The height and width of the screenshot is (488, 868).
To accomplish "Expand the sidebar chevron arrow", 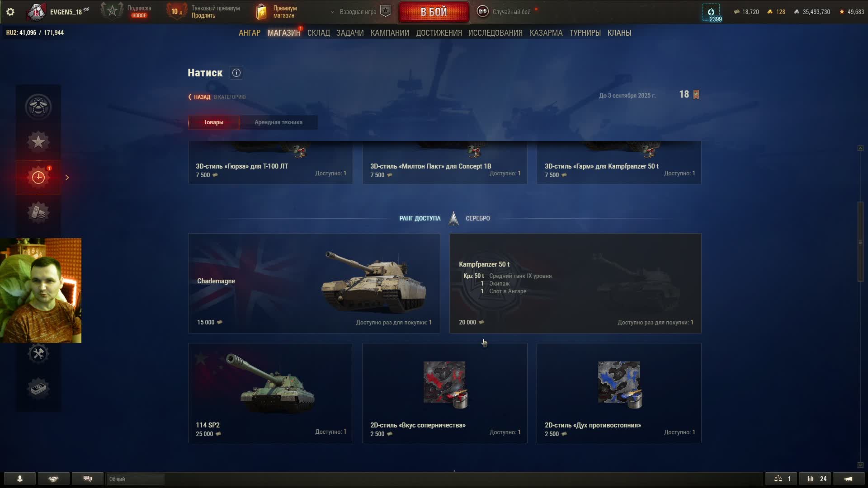I will coord(67,178).
